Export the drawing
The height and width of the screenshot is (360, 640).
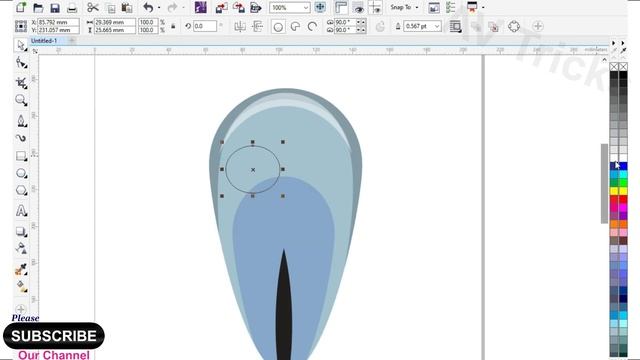tap(239, 7)
